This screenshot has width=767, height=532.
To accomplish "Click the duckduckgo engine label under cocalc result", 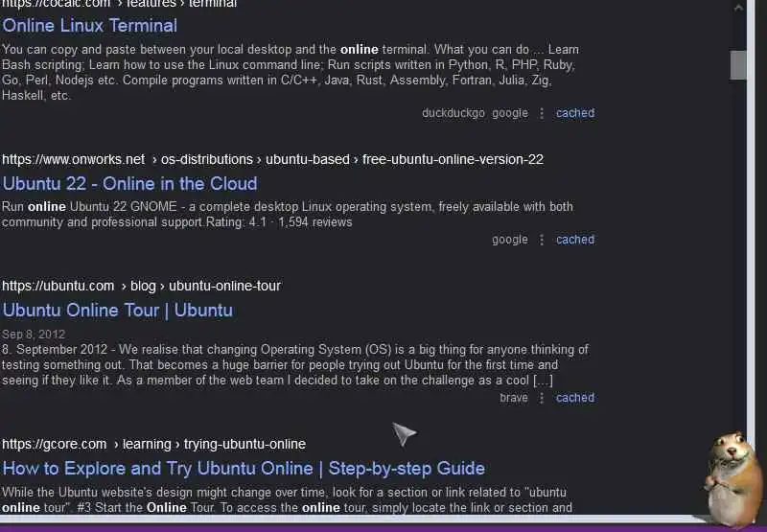I will tap(453, 113).
